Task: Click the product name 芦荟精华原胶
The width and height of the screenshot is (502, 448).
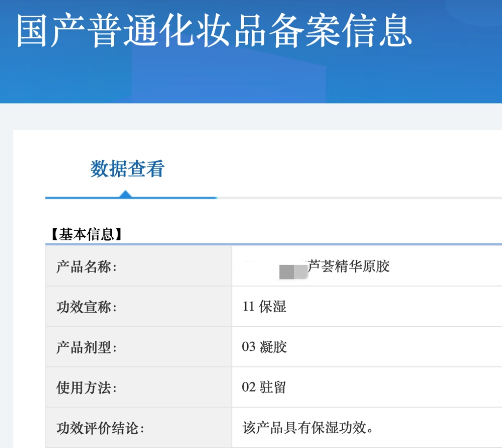Action: [x=348, y=267]
